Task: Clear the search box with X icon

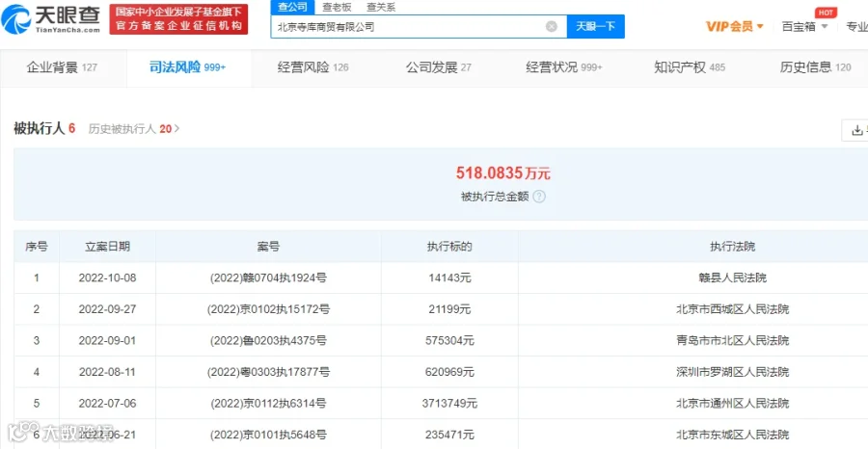Action: pos(552,27)
